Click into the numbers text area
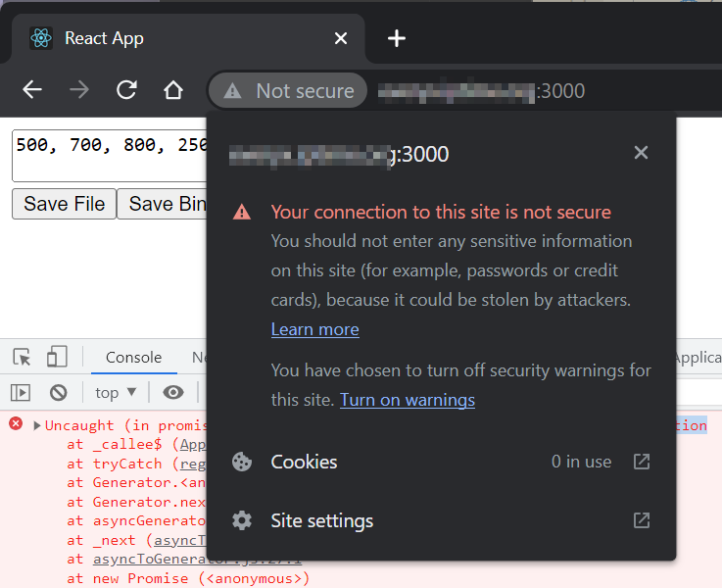The height and width of the screenshot is (588, 722). point(109,156)
